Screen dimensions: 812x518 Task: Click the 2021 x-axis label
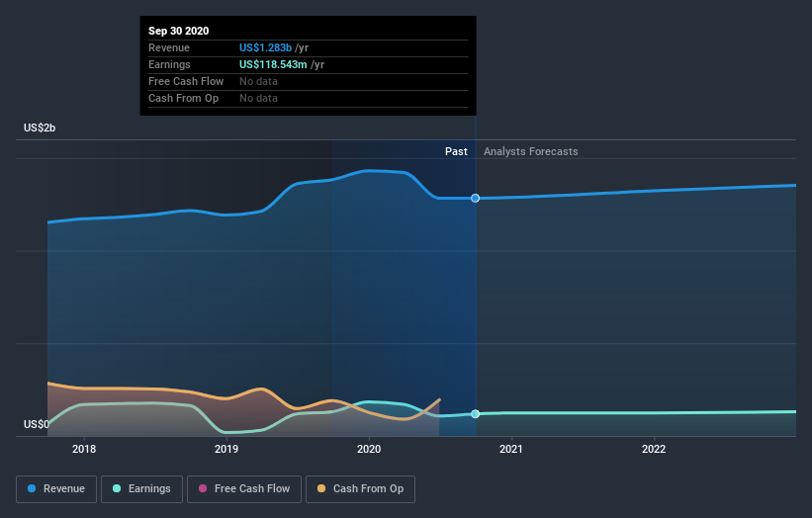tap(511, 449)
